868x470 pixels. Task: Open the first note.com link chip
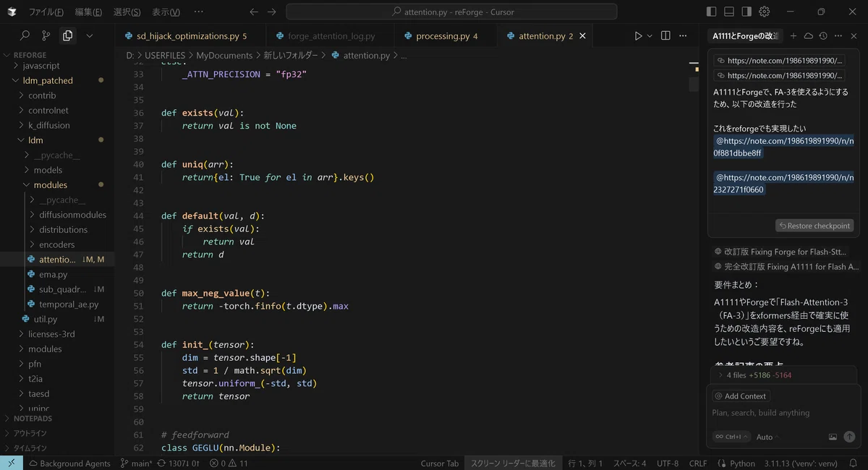click(x=779, y=61)
